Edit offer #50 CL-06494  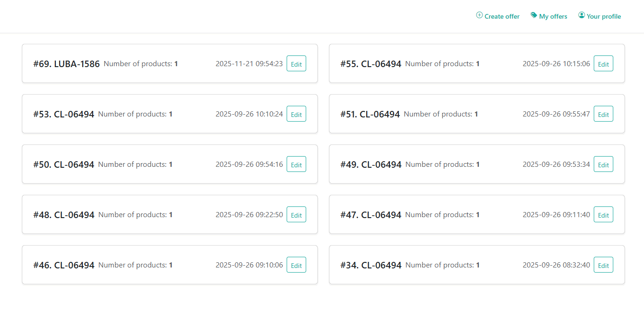click(296, 164)
